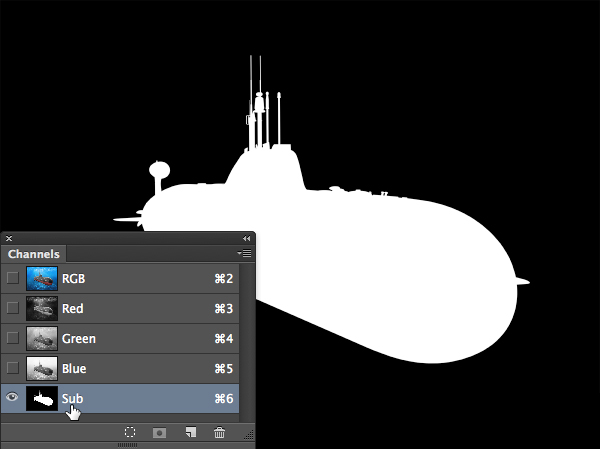600x449 pixels.
Task: Select the Blue channel name
Action: pyautogui.click(x=74, y=369)
